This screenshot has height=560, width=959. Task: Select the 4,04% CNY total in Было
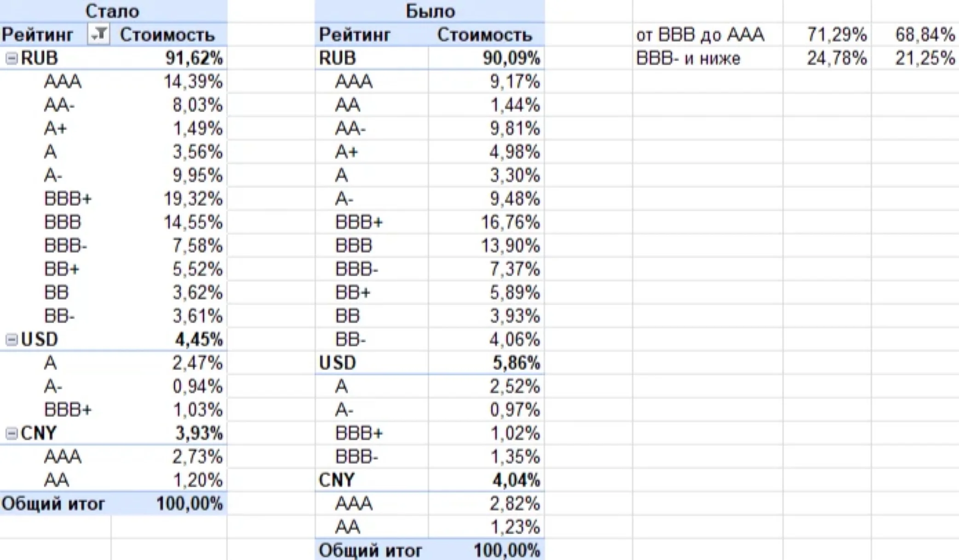click(x=487, y=480)
